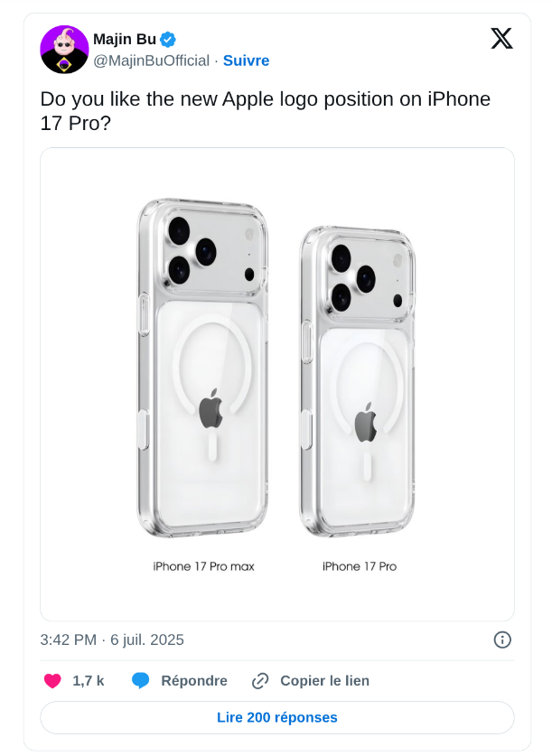Click the larger iPhone 17 Pro max case
552x756 pixels.
203,370
